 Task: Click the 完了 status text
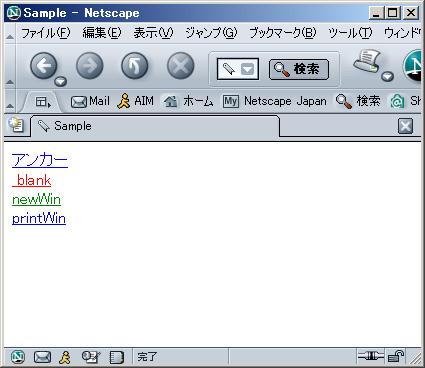tap(147, 357)
